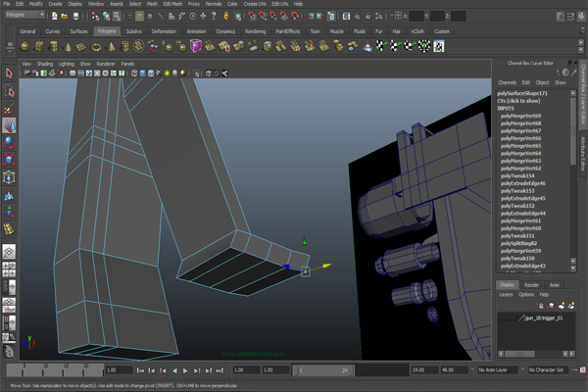
Task: Click the play backwards button
Action: [x=174, y=370]
